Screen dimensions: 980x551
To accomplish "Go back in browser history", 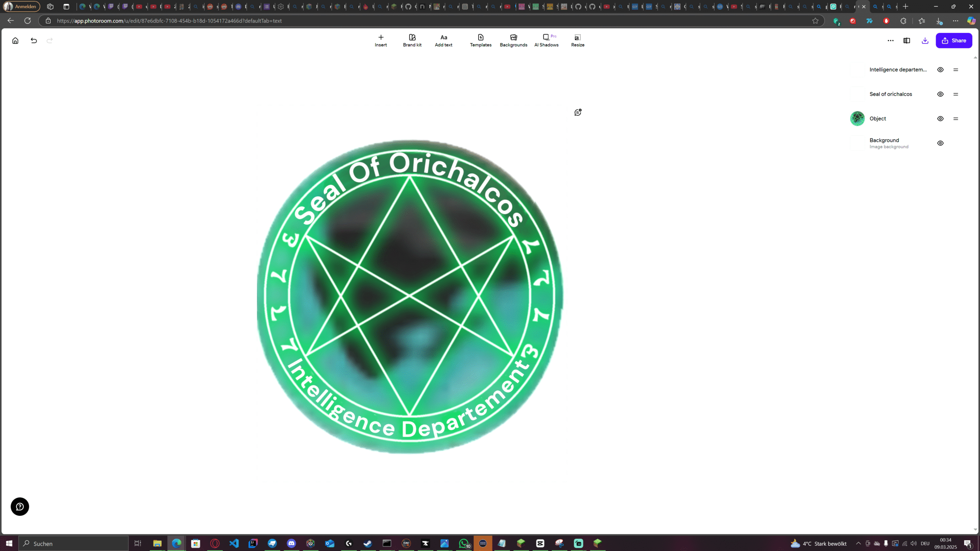I will pyautogui.click(x=11, y=21).
